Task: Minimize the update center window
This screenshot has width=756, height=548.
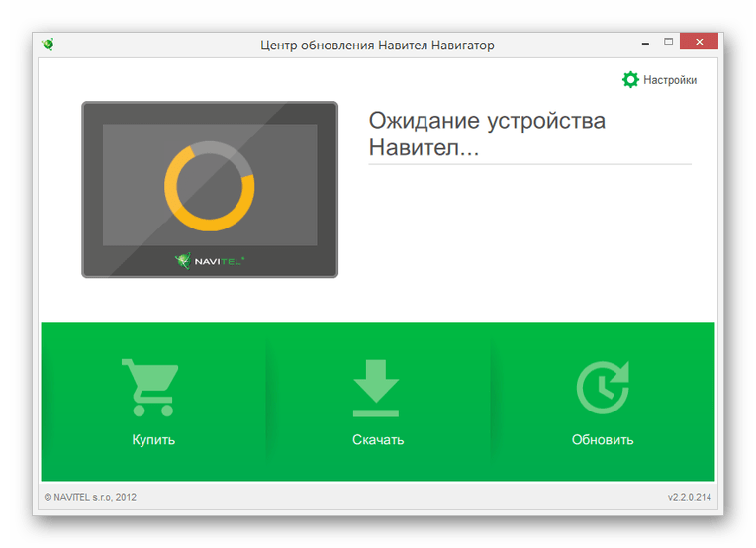Action: [x=645, y=43]
